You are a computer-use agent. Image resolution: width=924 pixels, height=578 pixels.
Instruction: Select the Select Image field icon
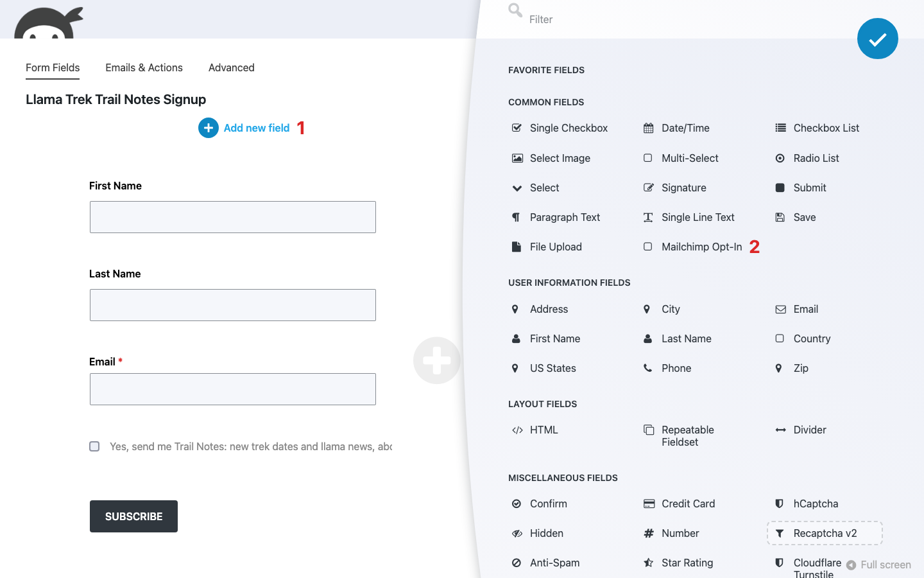[x=517, y=158]
